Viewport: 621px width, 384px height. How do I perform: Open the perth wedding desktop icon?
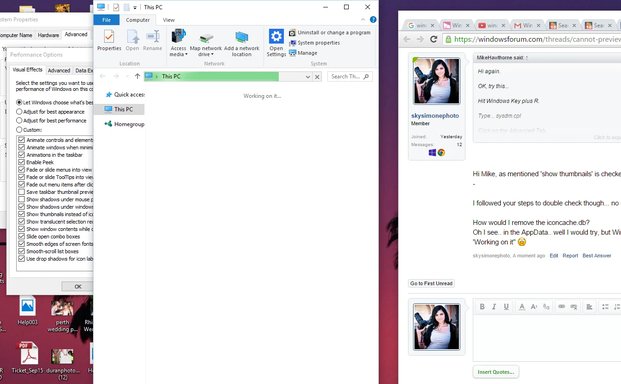click(62, 315)
